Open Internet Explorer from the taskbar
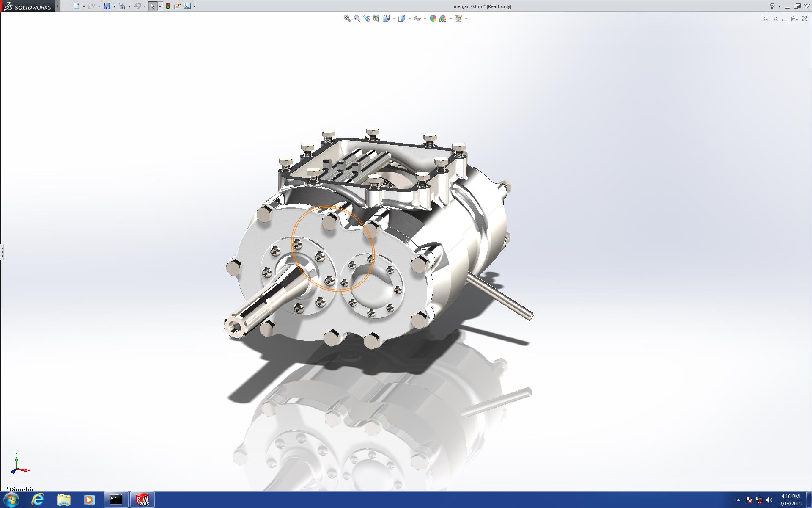The height and width of the screenshot is (508, 812). point(38,500)
